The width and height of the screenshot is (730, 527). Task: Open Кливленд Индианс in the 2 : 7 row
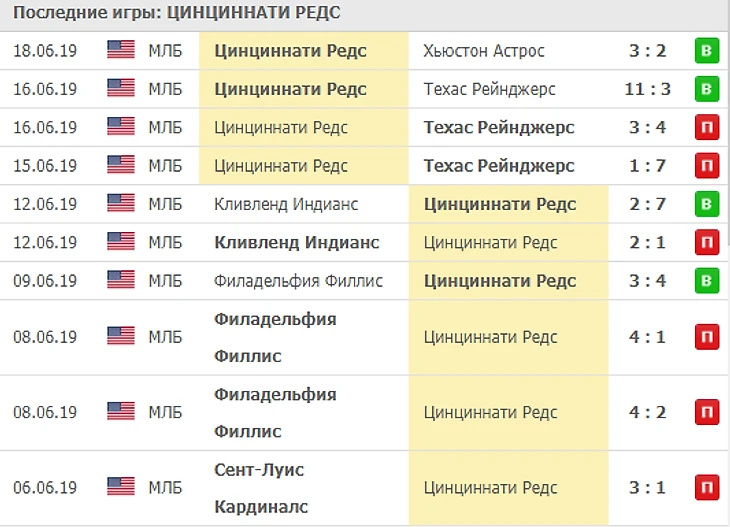(x=286, y=204)
